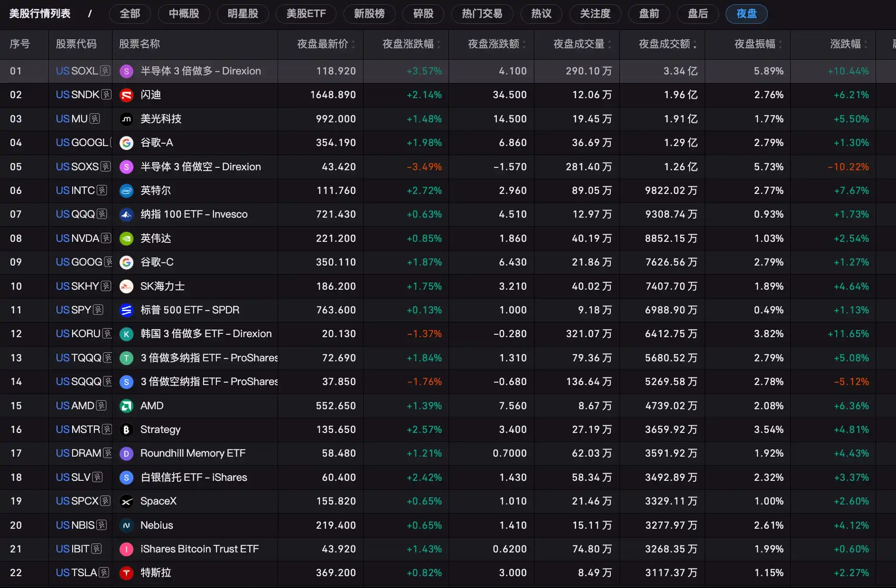Select the 关注度 tab
Image resolution: width=896 pixels, height=588 pixels.
tap(595, 14)
